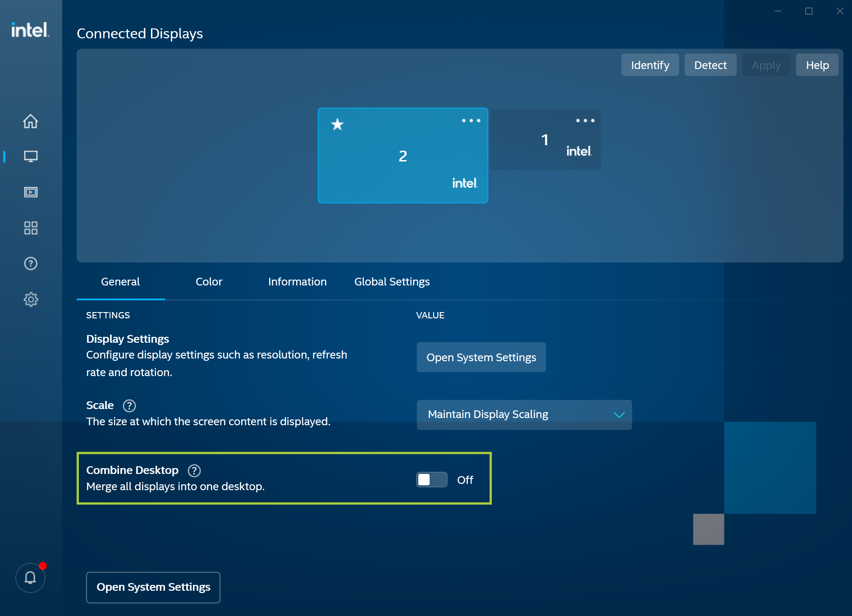The height and width of the screenshot is (616, 852).
Task: Click the Identify button
Action: pyautogui.click(x=650, y=65)
